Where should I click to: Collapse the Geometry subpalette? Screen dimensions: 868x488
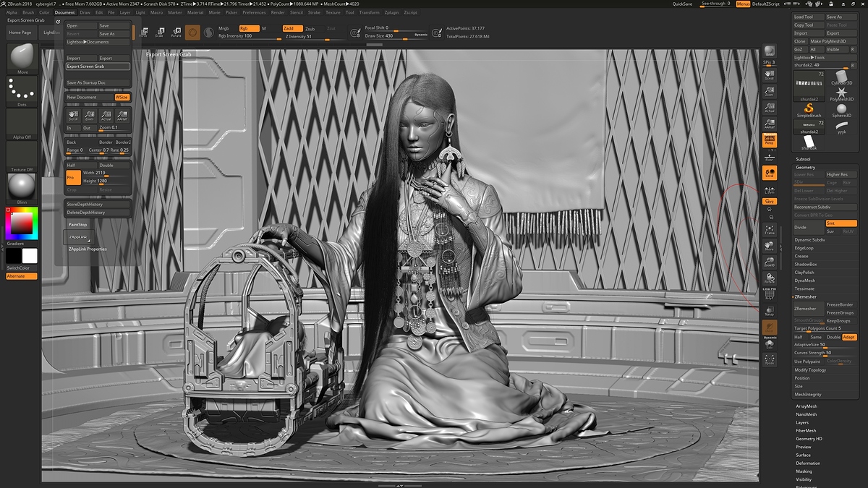pos(805,167)
